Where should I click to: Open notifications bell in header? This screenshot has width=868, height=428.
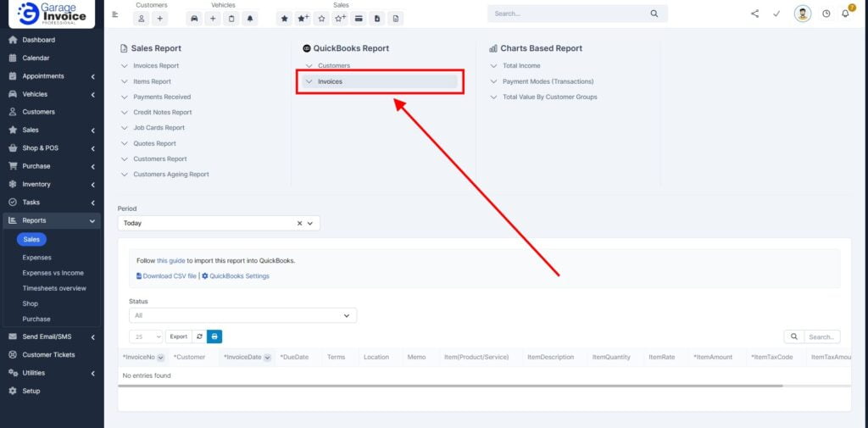point(845,14)
